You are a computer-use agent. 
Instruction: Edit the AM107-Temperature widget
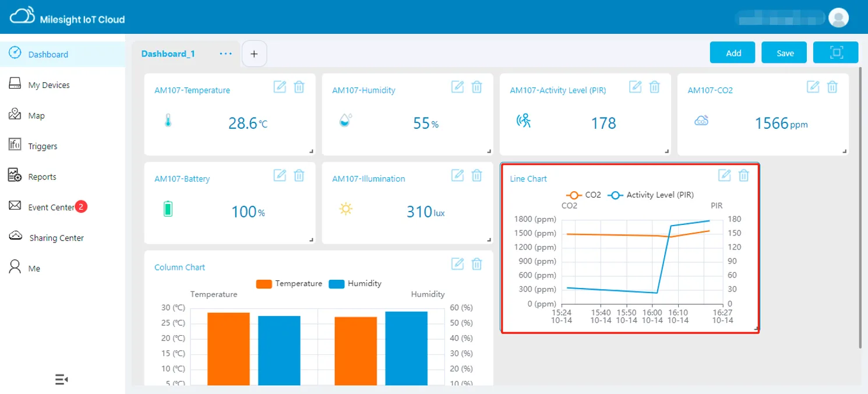(280, 87)
